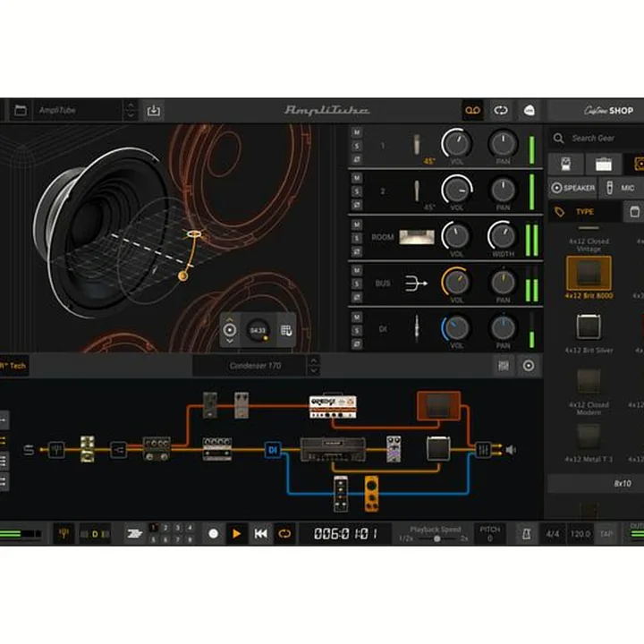Solo mic channel 1
The image size is (644, 644).
click(x=357, y=146)
